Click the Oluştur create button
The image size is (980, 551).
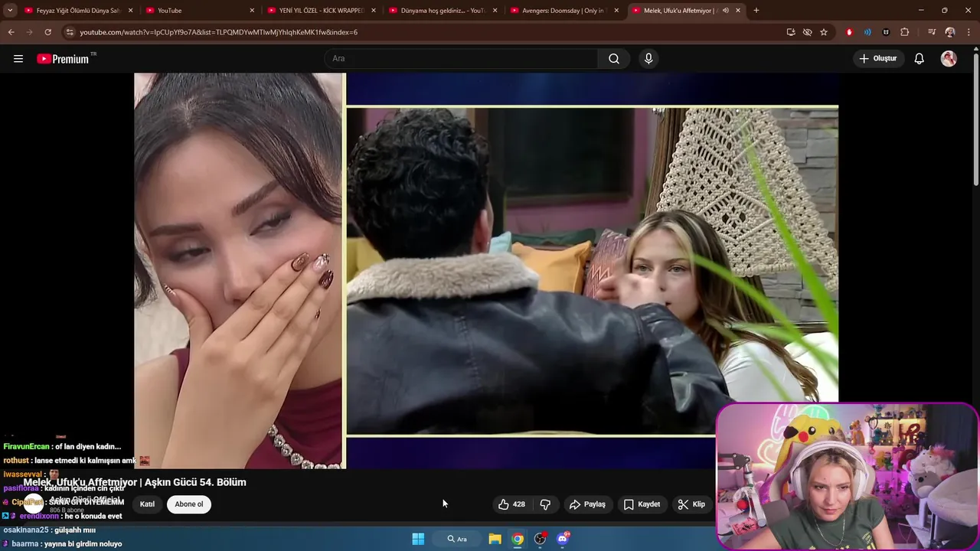pos(878,59)
